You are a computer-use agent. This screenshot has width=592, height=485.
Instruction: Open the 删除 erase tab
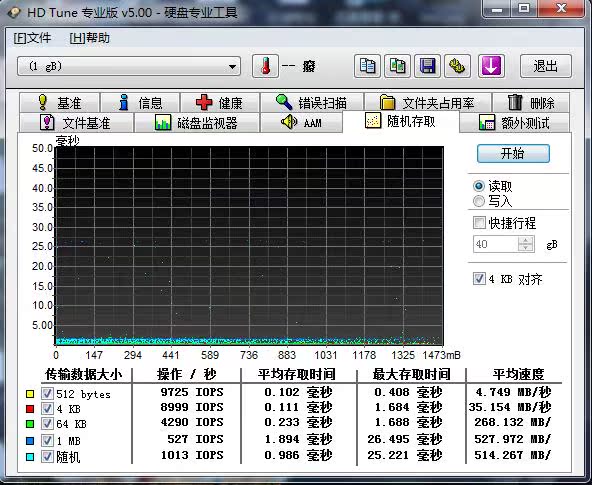click(531, 102)
